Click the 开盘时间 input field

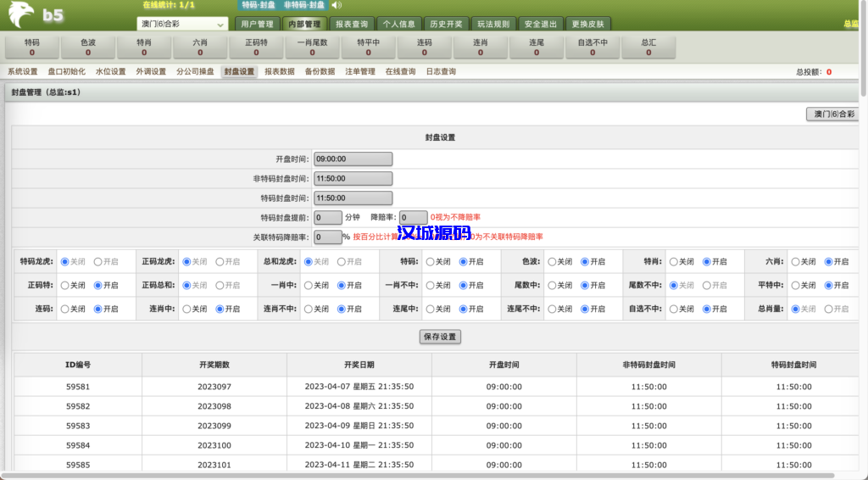click(x=353, y=159)
